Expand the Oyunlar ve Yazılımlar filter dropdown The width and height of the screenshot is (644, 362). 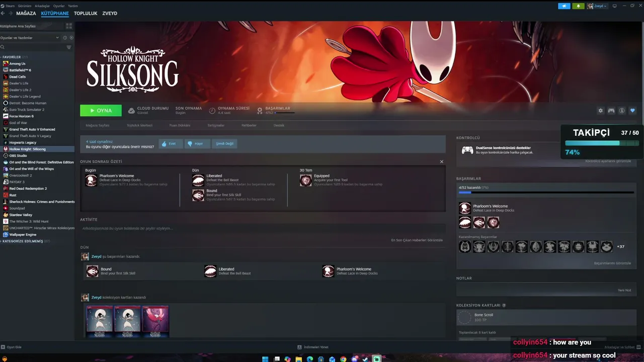29,38
